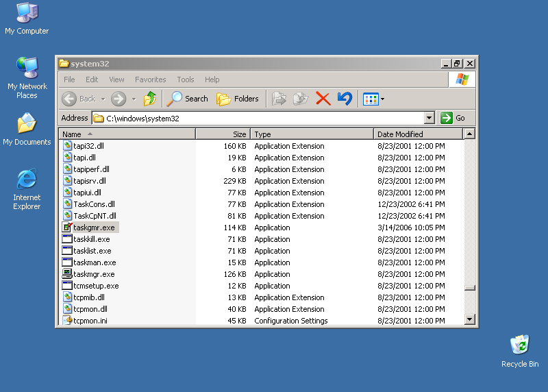Sort by the Size column header
Viewport: 548px width, 392px height.
(223, 134)
